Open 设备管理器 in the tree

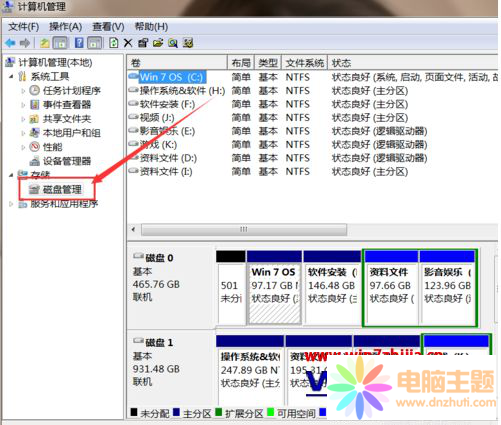(67, 161)
